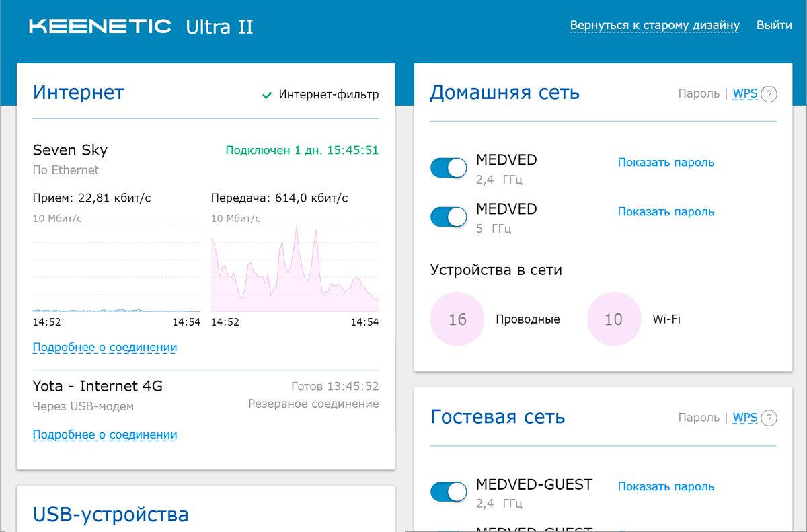Image resolution: width=807 pixels, height=532 pixels.
Task: Open the USB-устройства panel heading
Action: (111, 515)
